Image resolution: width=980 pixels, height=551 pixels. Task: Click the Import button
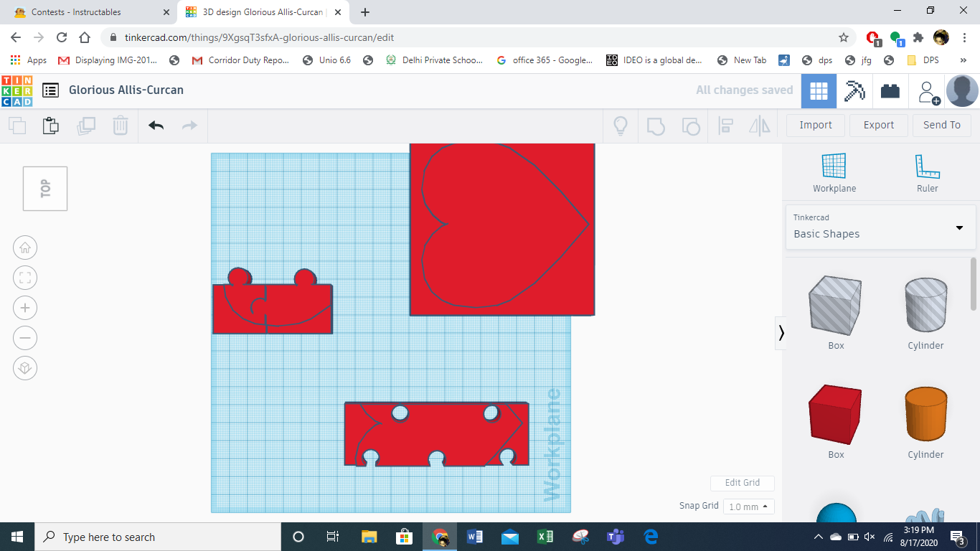pos(816,125)
